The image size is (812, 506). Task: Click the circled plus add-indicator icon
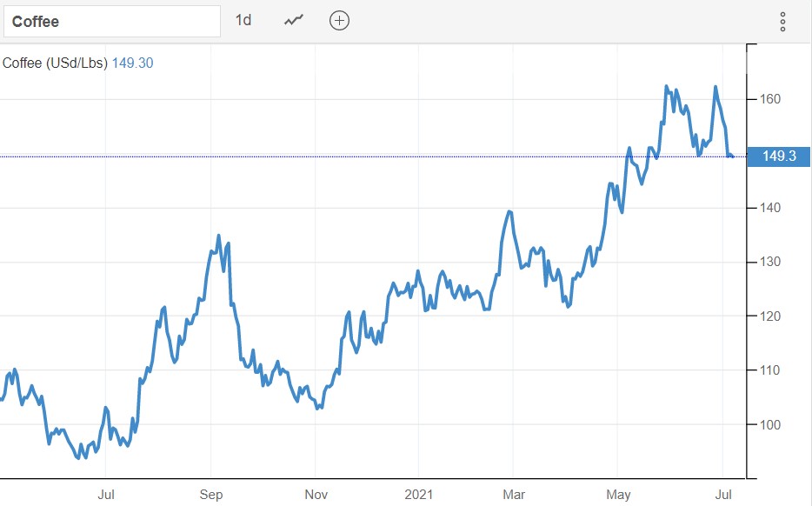339,21
